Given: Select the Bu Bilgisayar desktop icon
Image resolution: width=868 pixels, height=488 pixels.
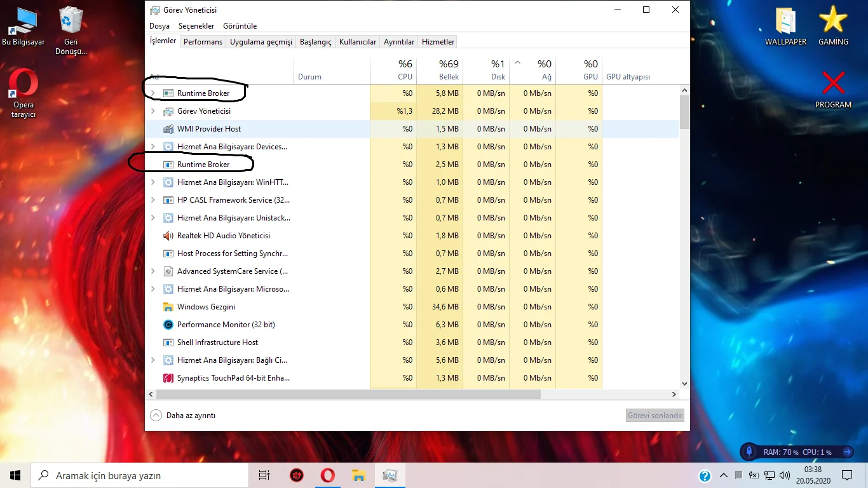Looking at the screenshot, I should (x=24, y=27).
